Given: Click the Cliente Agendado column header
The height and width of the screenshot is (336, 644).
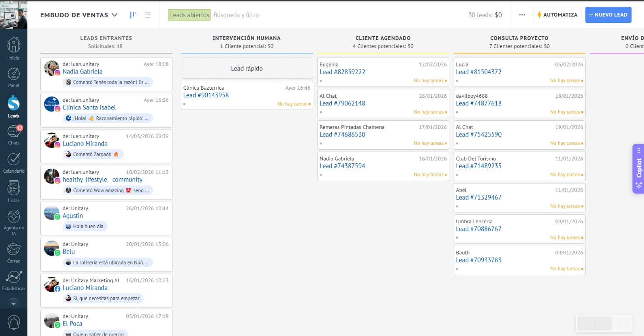Looking at the screenshot, I should pyautogui.click(x=383, y=38).
